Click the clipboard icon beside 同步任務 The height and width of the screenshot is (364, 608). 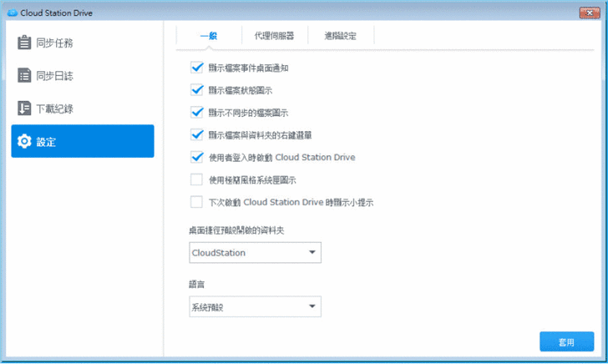pos(24,43)
